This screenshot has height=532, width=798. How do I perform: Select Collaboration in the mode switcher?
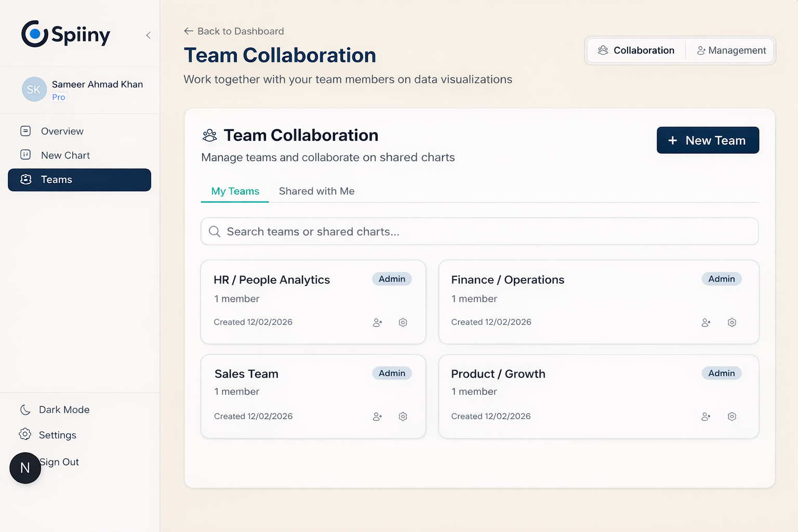636,50
